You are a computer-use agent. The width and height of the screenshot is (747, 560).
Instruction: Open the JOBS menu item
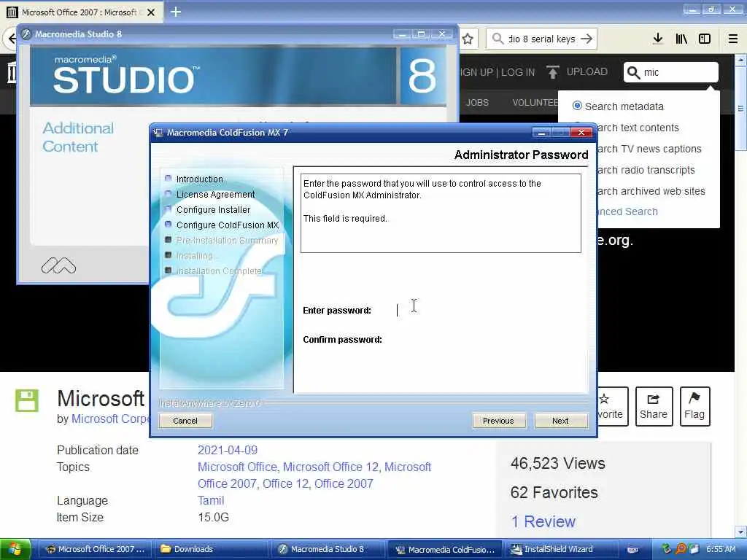point(477,102)
